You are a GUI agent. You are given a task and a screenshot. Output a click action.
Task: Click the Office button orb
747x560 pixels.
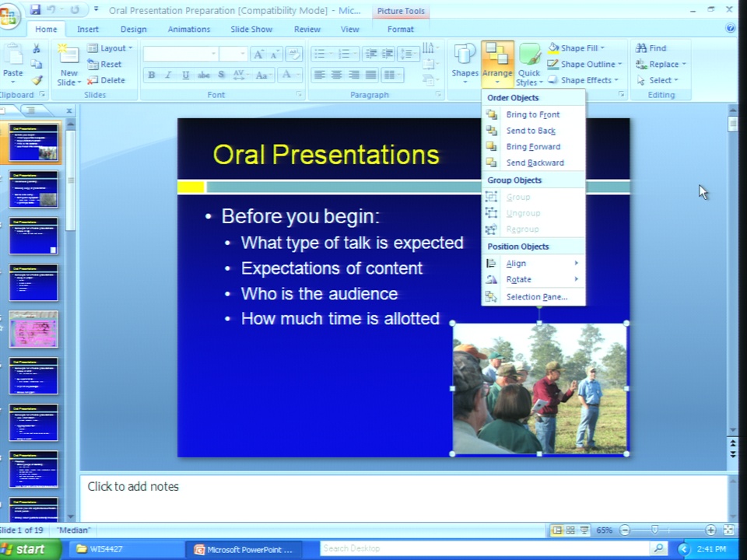click(8, 16)
